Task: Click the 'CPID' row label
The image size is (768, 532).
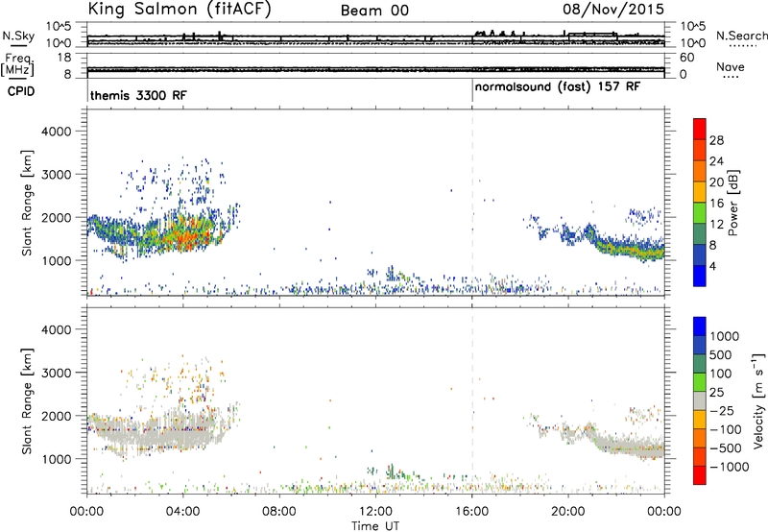Action: [21, 91]
